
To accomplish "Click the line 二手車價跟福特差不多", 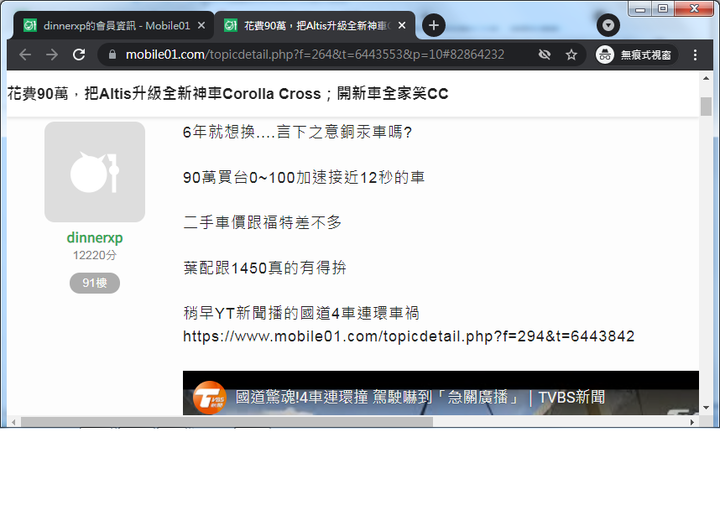I will (x=263, y=223).
